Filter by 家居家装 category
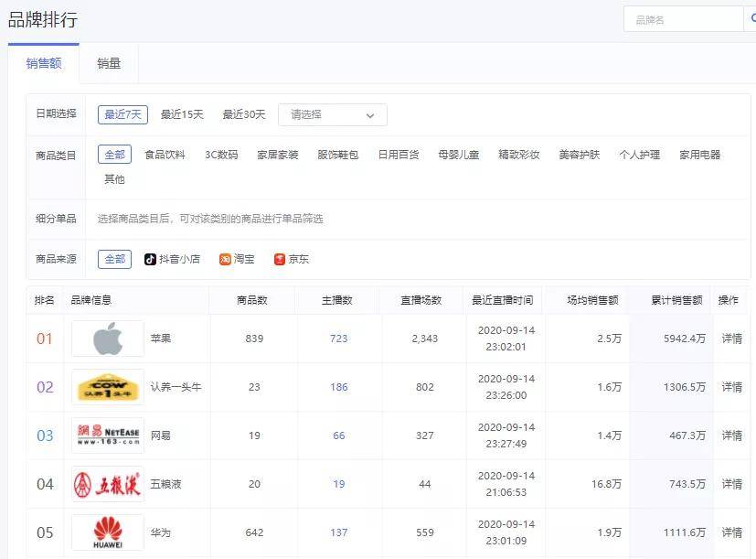The width and height of the screenshot is (756, 559). pyautogui.click(x=278, y=155)
